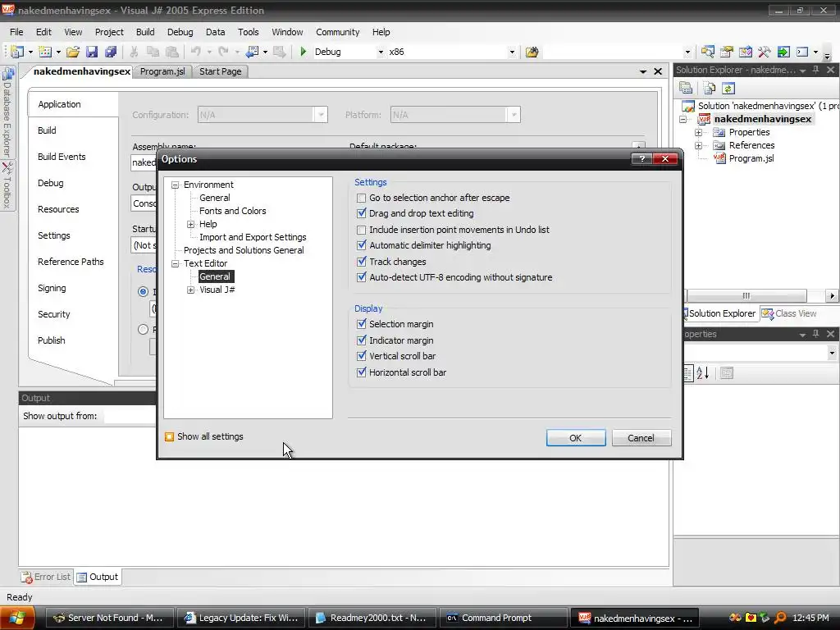Expand the Help node in Options tree

click(x=190, y=225)
